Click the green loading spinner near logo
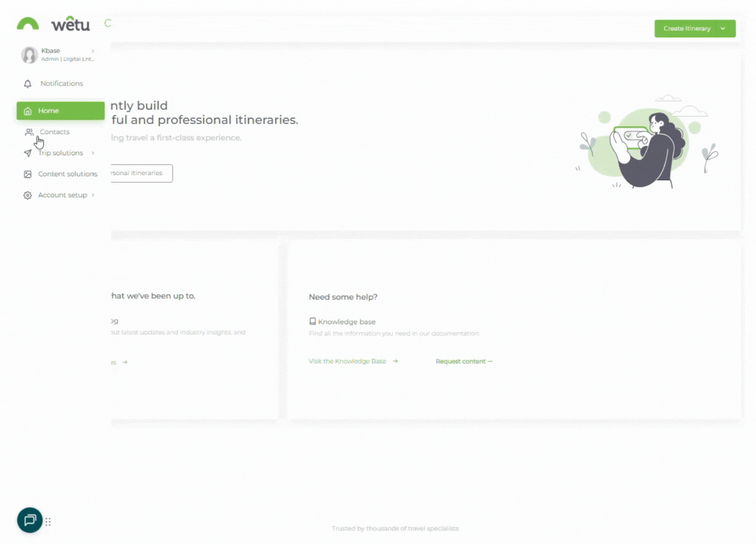756x544 pixels. [108, 23]
